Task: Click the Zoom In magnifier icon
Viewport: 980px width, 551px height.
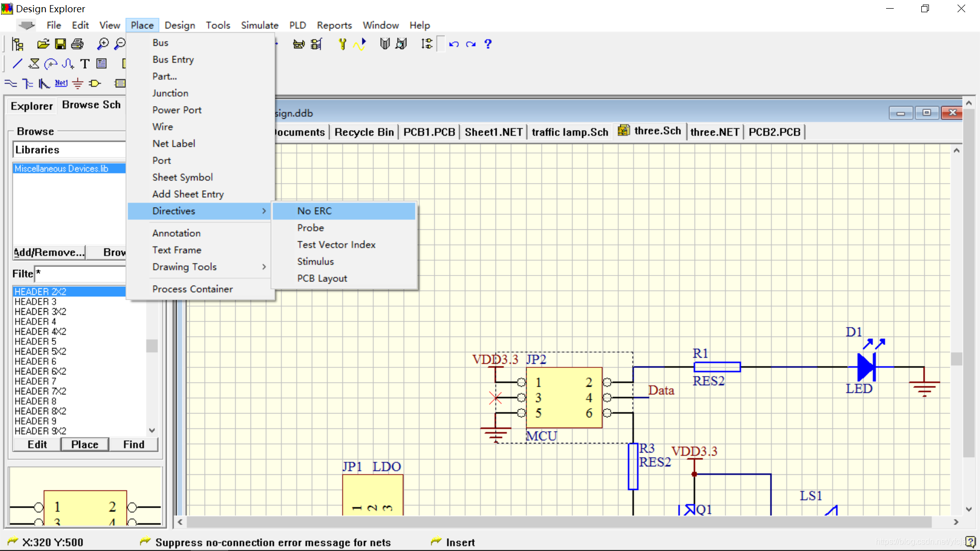Action: click(x=103, y=44)
